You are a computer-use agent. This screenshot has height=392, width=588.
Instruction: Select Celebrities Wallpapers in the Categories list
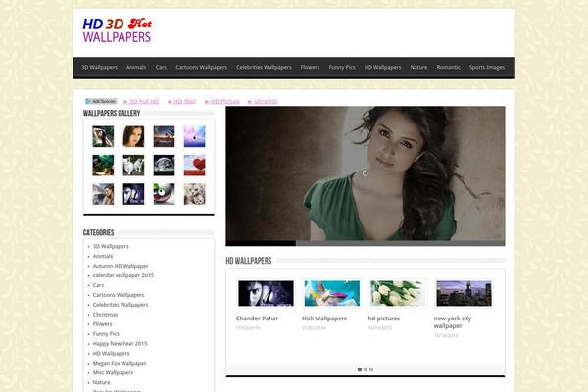pos(121,305)
